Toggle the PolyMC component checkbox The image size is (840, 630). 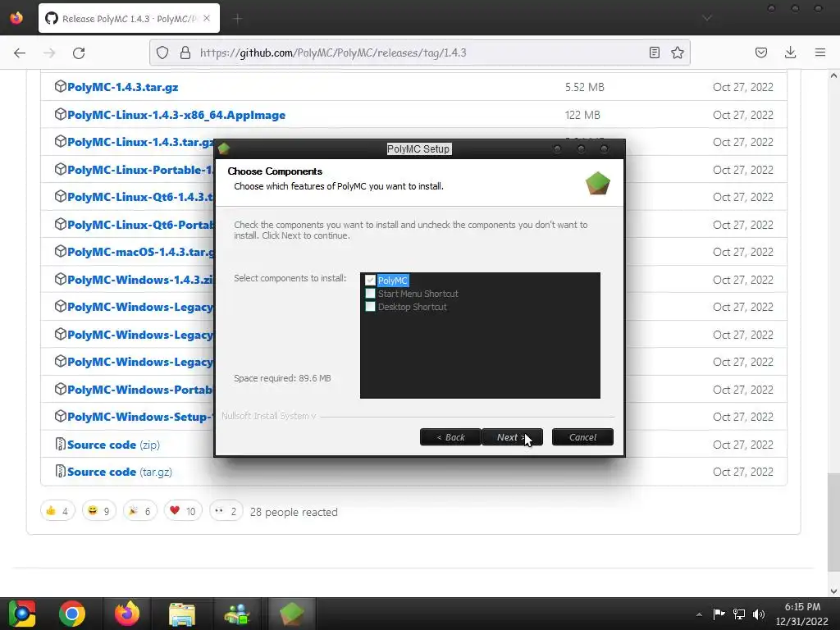(x=370, y=281)
